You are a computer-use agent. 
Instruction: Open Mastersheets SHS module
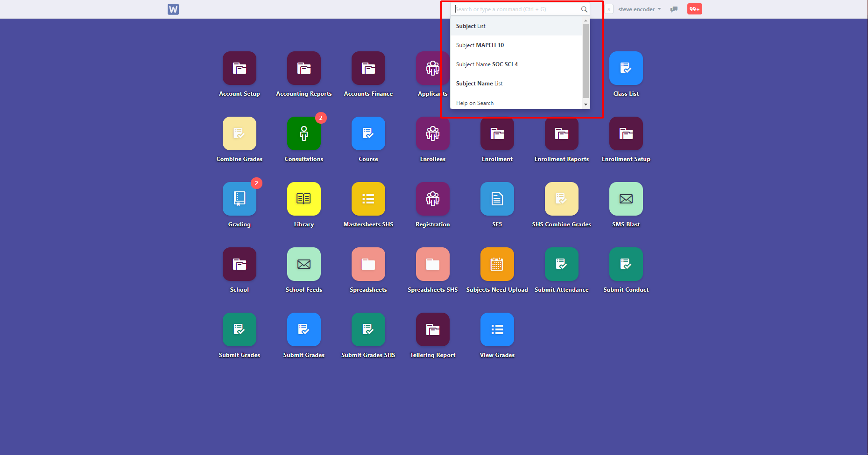[x=368, y=199]
